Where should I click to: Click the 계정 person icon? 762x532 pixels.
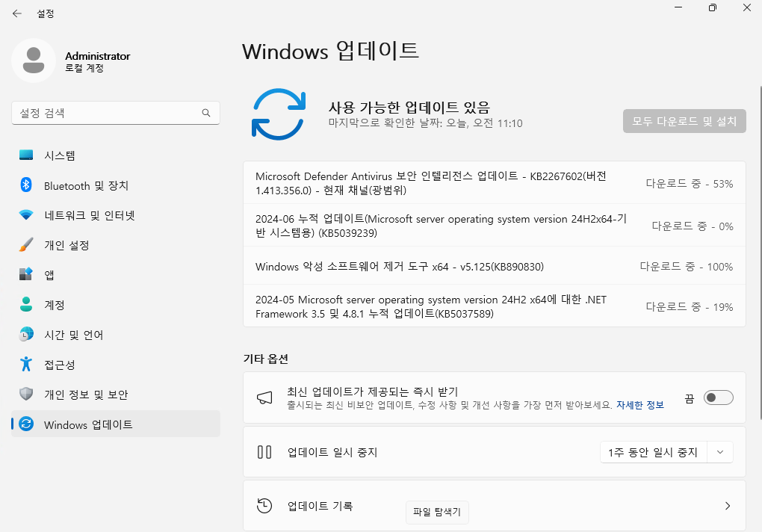pyautogui.click(x=26, y=305)
